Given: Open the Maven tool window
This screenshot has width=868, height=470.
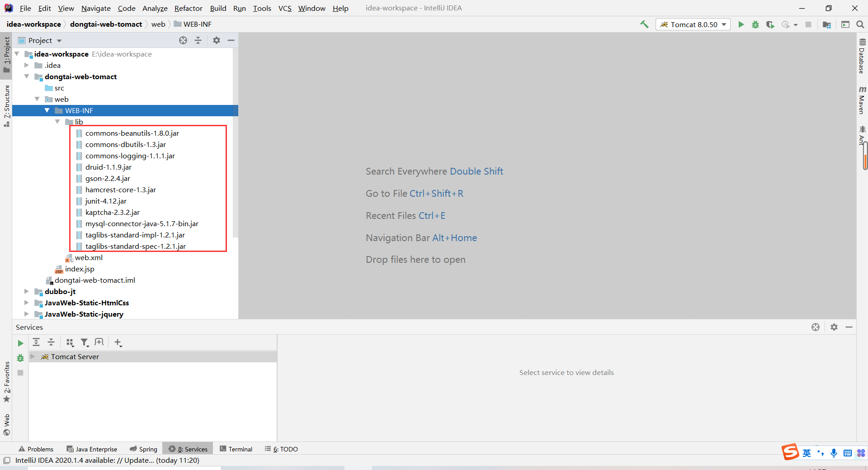Looking at the screenshot, I should pyautogui.click(x=862, y=100).
